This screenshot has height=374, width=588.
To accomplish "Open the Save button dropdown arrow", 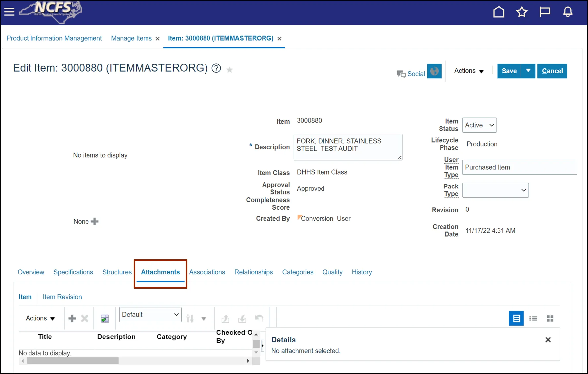I will (x=528, y=71).
